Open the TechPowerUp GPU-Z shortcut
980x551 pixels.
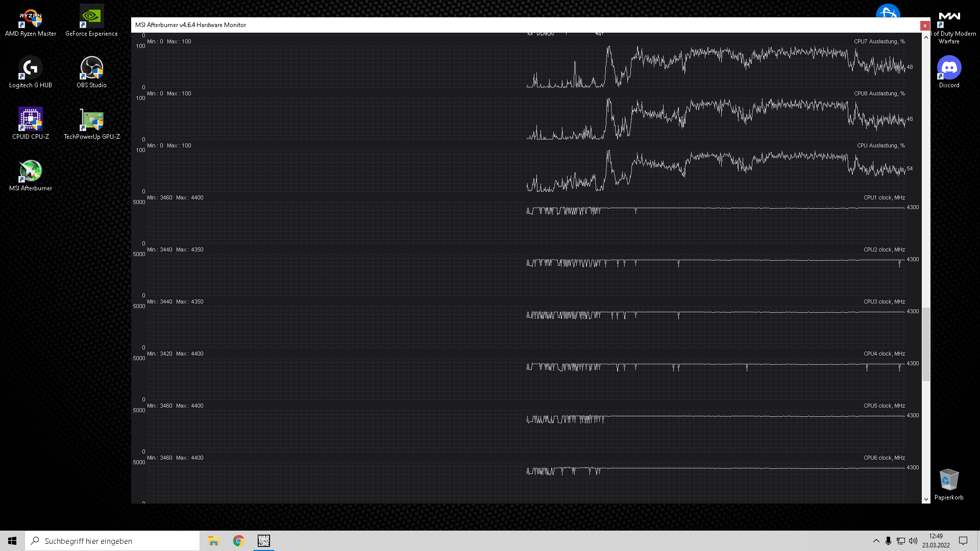92,120
